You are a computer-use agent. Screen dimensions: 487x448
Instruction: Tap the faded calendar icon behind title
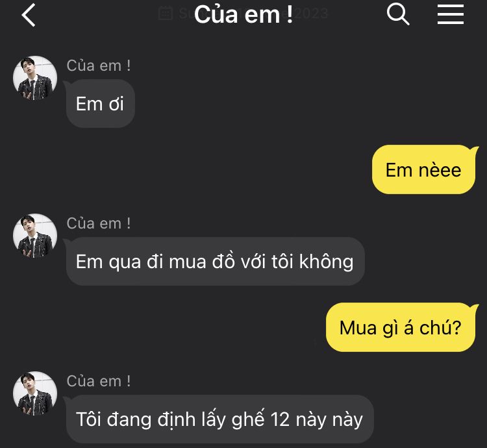tap(165, 14)
